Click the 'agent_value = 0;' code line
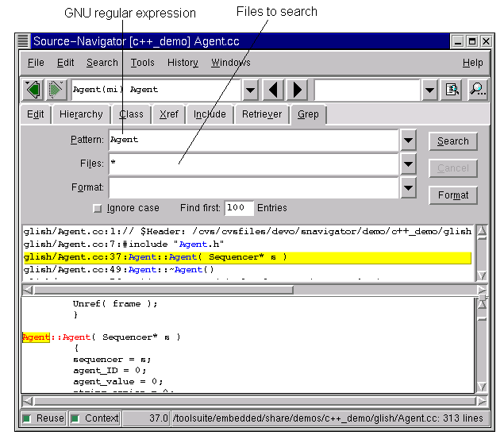 point(118,382)
